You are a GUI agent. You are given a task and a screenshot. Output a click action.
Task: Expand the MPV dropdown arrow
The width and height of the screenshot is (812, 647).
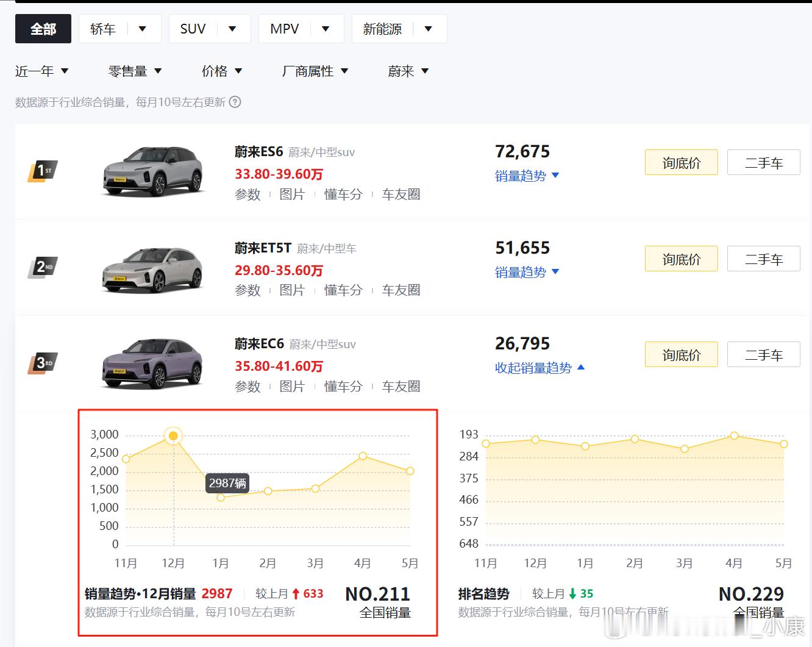326,29
